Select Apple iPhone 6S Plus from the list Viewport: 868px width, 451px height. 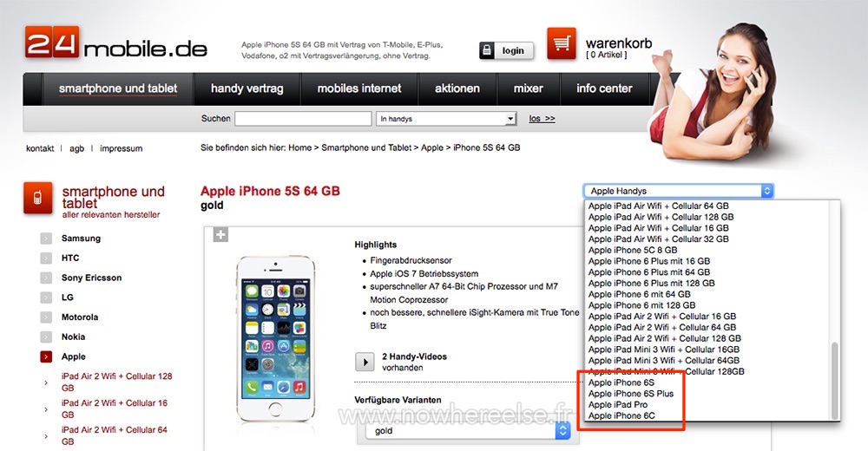click(630, 394)
